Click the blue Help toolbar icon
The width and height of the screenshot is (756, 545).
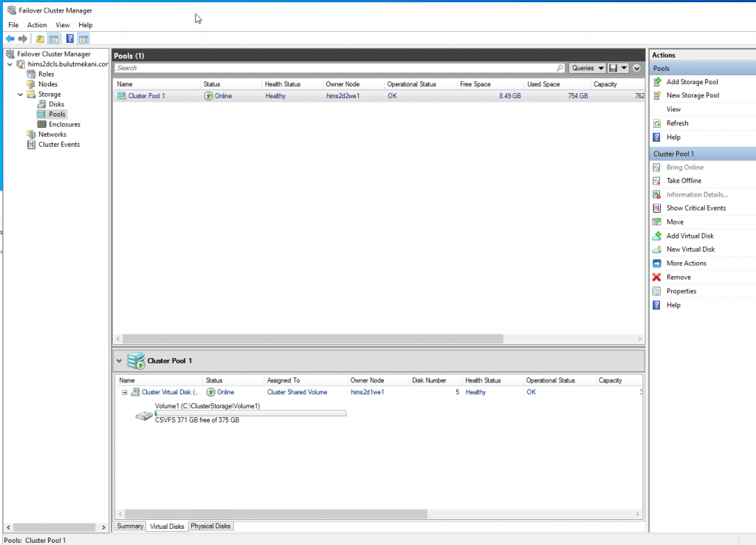(70, 38)
